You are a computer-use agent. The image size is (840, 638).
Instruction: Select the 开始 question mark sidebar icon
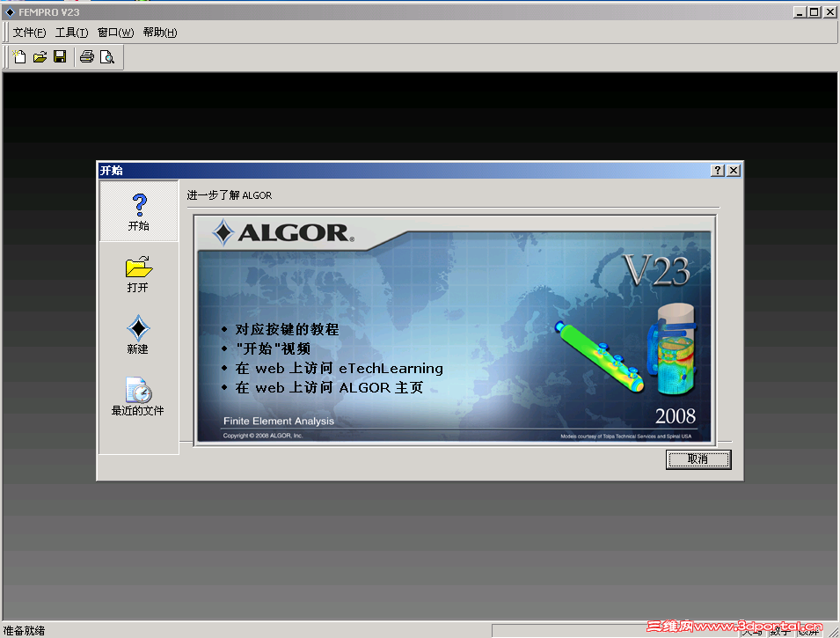139,212
